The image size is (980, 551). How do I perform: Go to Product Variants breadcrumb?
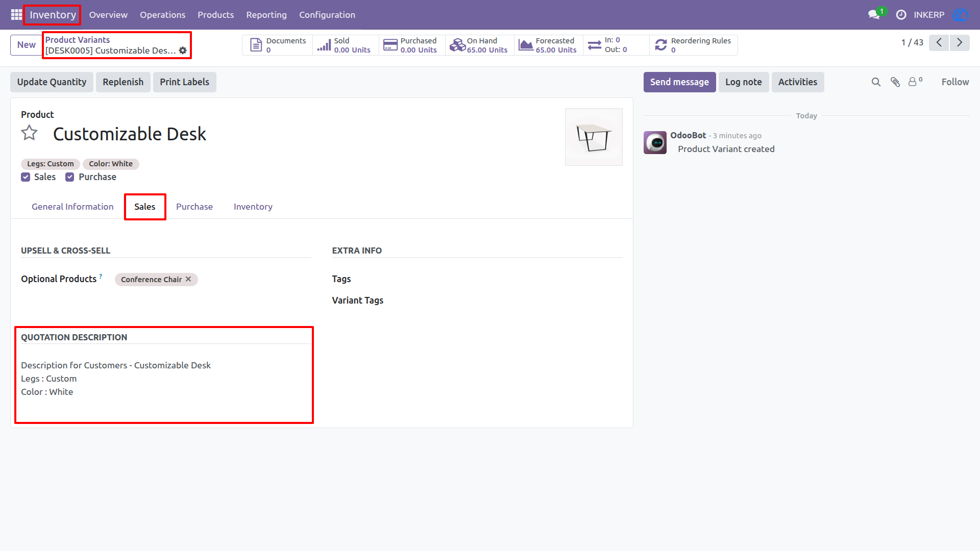[78, 40]
